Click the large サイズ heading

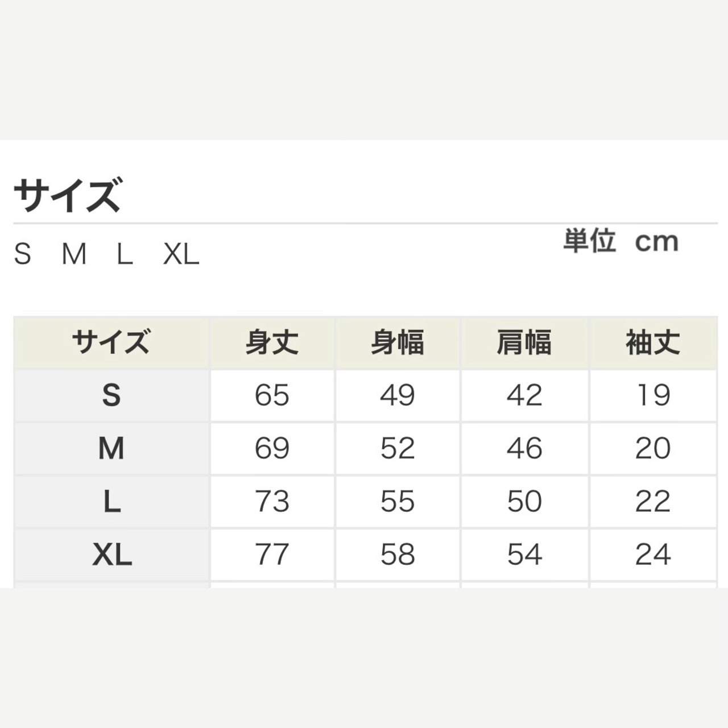(x=67, y=195)
